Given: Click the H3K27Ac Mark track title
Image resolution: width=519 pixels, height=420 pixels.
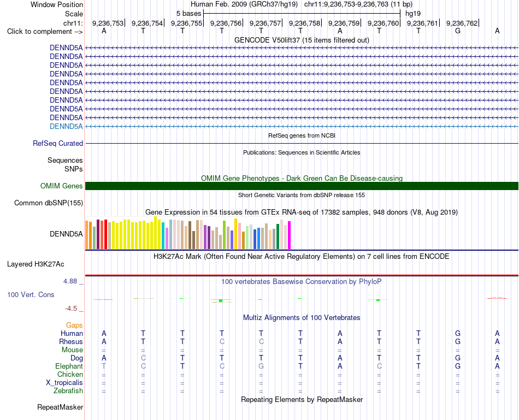Looking at the screenshot, I should click(302, 257).
